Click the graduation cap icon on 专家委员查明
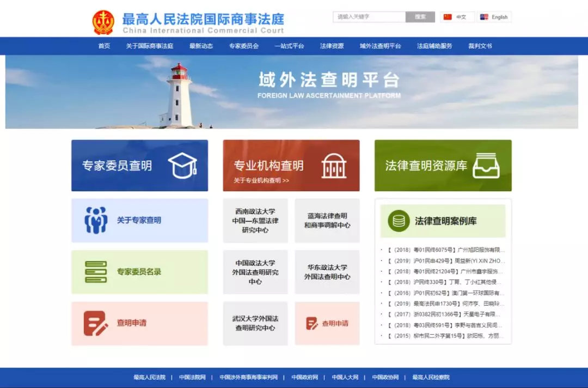The image size is (588, 388). 182,166
